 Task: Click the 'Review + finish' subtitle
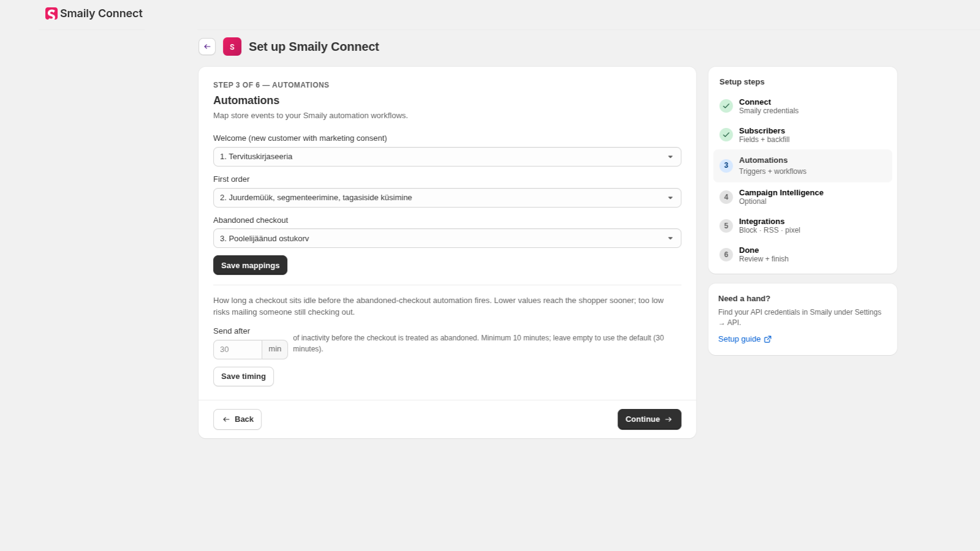click(764, 259)
